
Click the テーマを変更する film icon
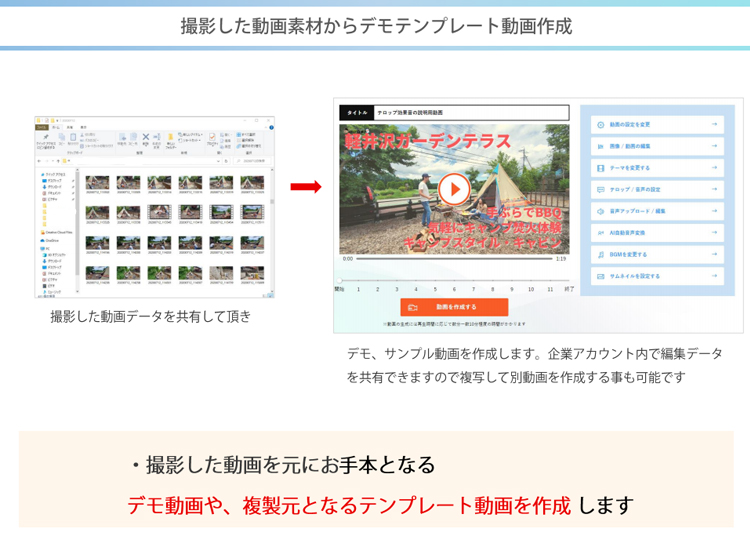pos(600,168)
